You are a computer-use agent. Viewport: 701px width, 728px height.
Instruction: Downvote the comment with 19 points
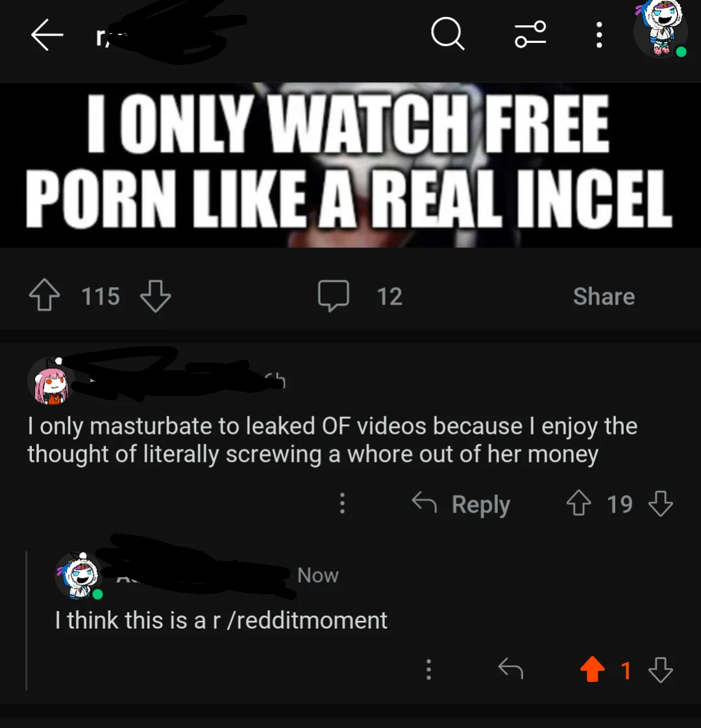click(x=660, y=504)
